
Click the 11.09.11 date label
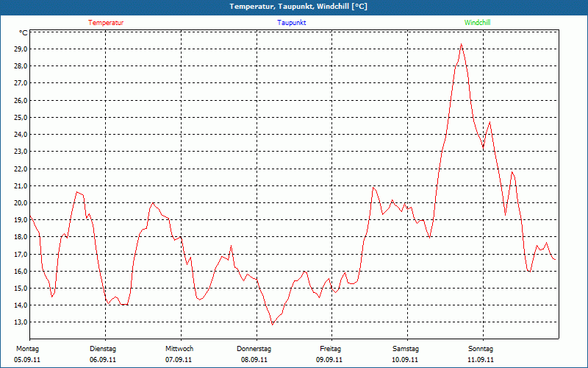tap(481, 360)
